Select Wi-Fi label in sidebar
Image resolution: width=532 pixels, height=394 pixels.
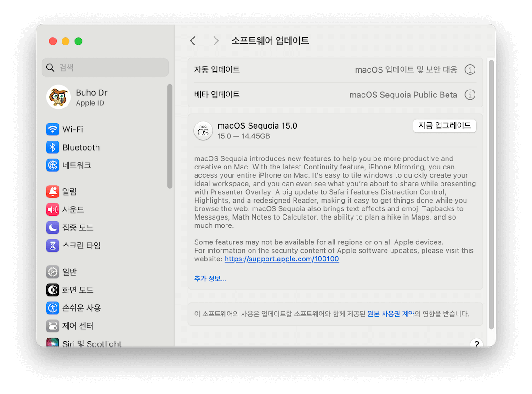[x=73, y=129]
